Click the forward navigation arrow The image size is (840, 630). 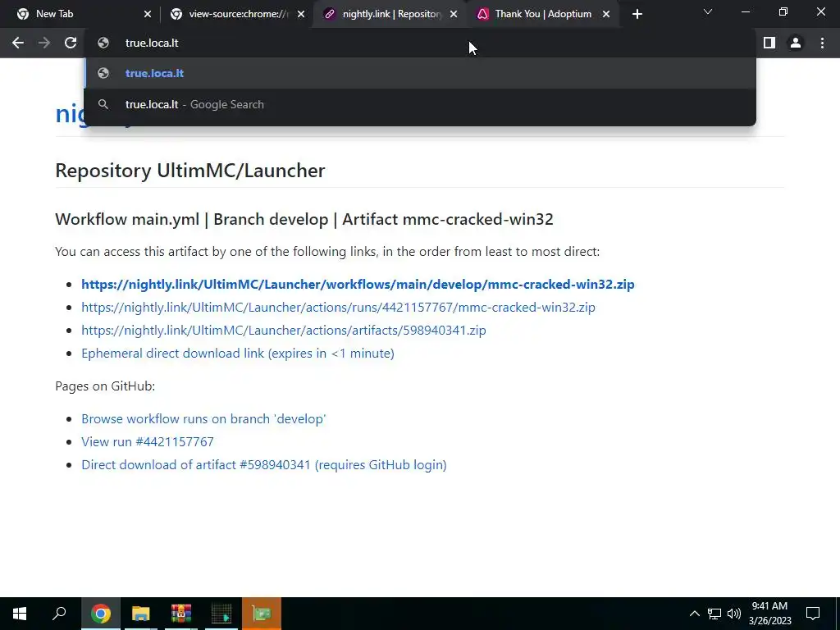[x=44, y=43]
